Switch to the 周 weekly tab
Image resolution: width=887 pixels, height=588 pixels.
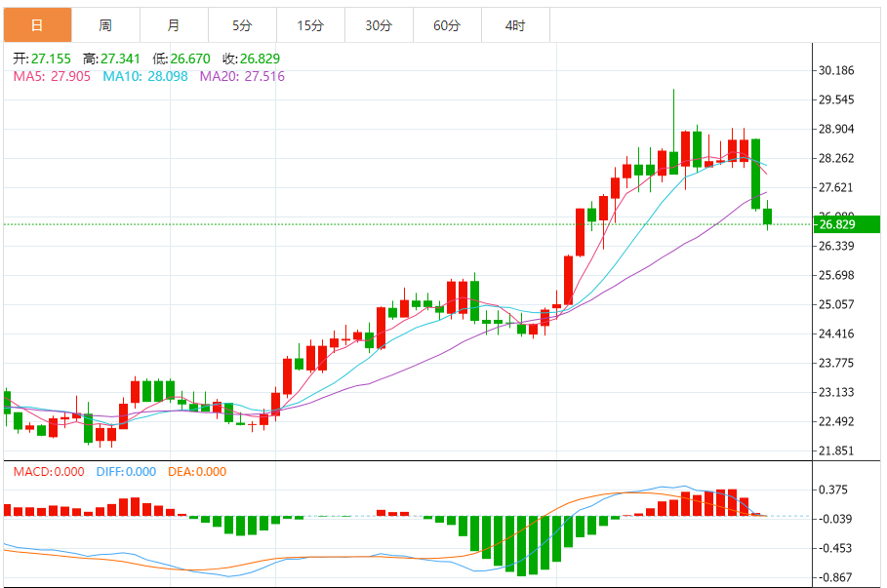(x=105, y=25)
